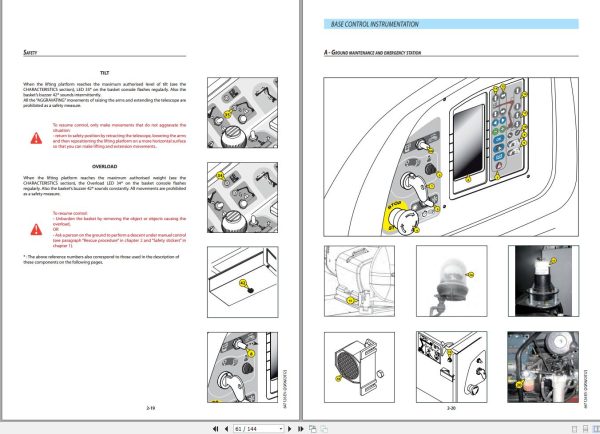Click the Ground maintenance and emergency station heading
The height and width of the screenshot is (434, 600).
tap(372, 52)
